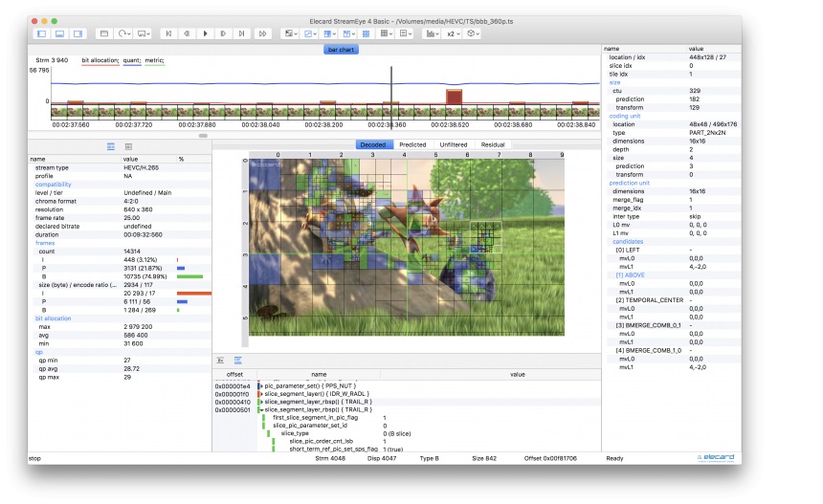Toggle the bottom panel visibility button
The width and height of the screenshot is (823, 504).
(x=60, y=33)
